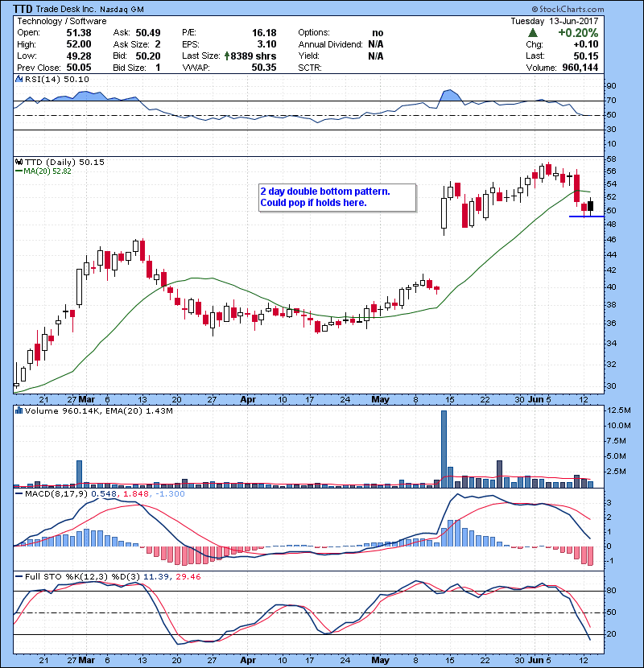Click the date Tuesday 13-Jun-2017

[x=555, y=21]
